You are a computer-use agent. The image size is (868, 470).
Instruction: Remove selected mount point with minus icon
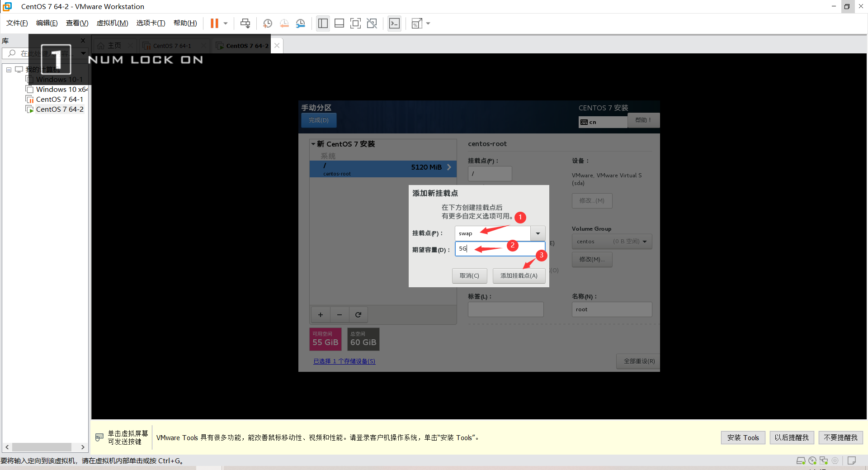click(340, 315)
